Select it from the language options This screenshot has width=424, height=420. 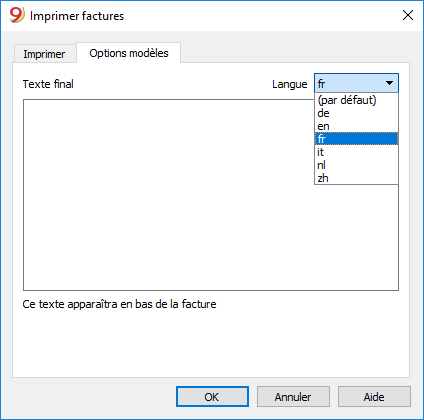click(356, 152)
